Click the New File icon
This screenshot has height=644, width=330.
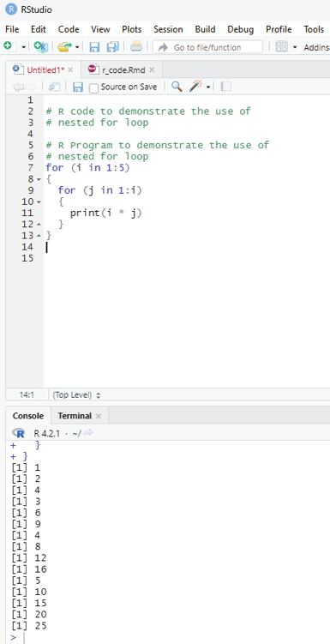pos(8,46)
